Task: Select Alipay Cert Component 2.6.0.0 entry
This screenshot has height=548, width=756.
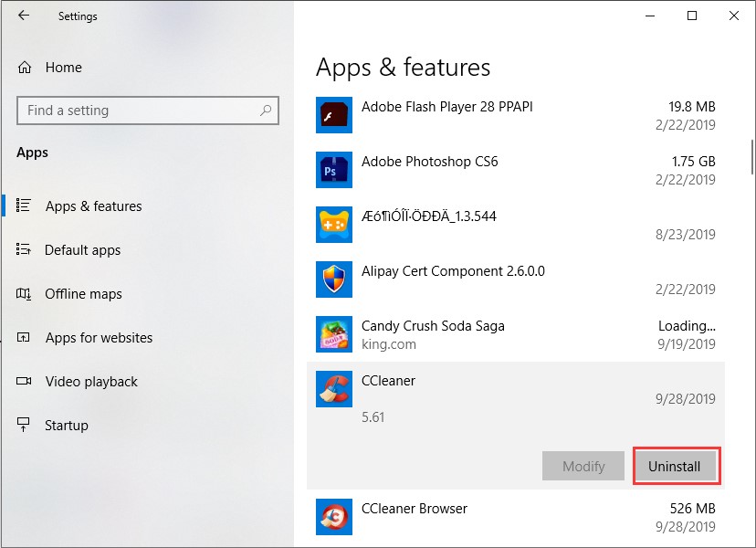Action: point(515,279)
